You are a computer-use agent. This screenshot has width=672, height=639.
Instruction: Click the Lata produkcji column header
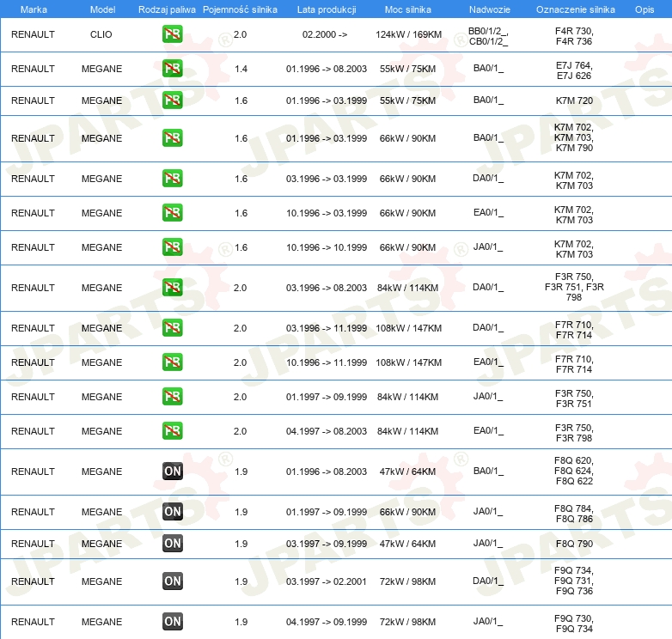click(x=327, y=9)
